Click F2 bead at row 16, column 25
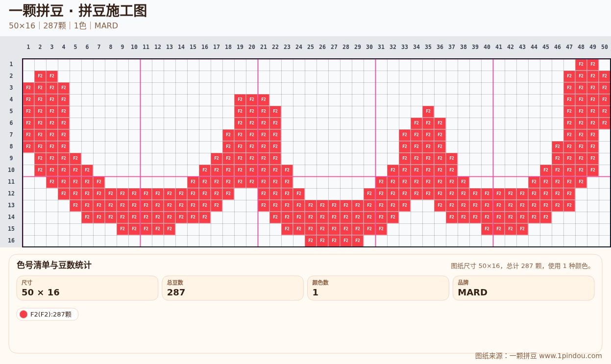 311,241
